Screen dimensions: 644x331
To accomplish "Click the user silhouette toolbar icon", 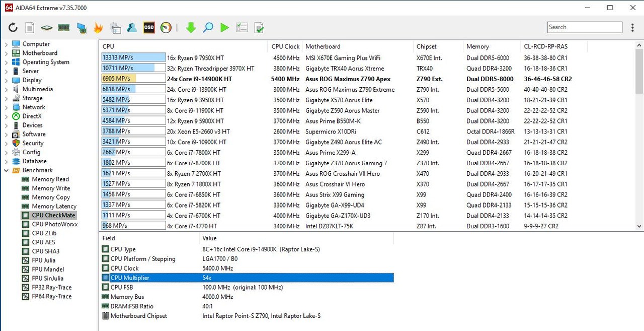I will pyautogui.click(x=132, y=28).
